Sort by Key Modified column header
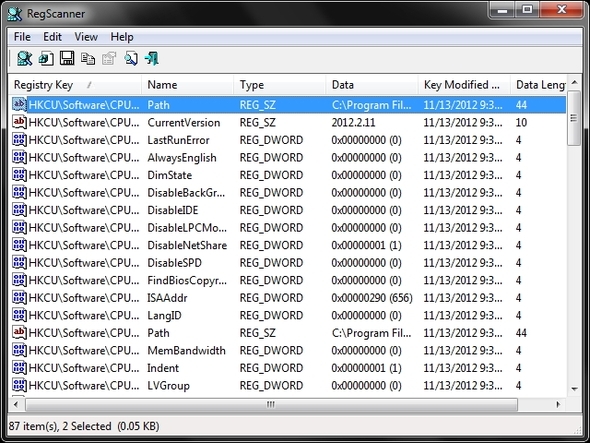This screenshot has width=590, height=443. [x=464, y=85]
